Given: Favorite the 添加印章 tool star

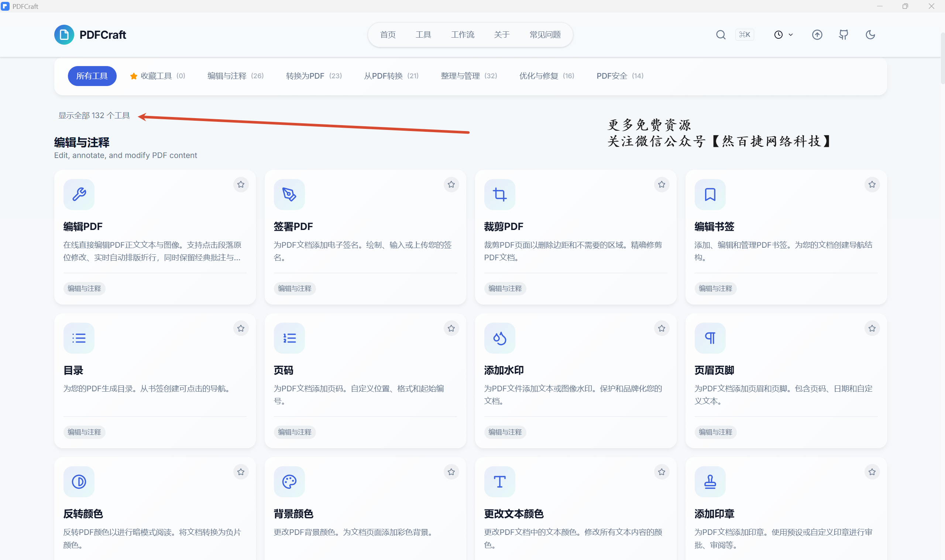Looking at the screenshot, I should point(872,472).
